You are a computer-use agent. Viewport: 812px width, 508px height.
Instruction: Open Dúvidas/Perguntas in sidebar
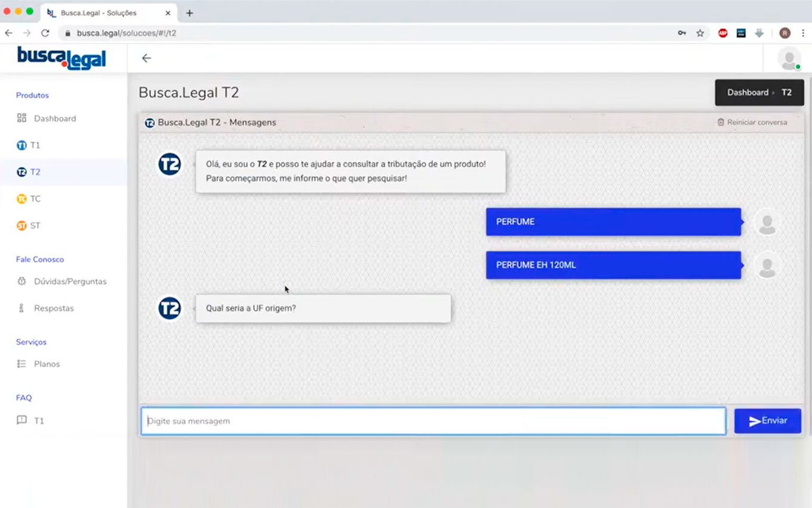pyautogui.click(x=70, y=281)
